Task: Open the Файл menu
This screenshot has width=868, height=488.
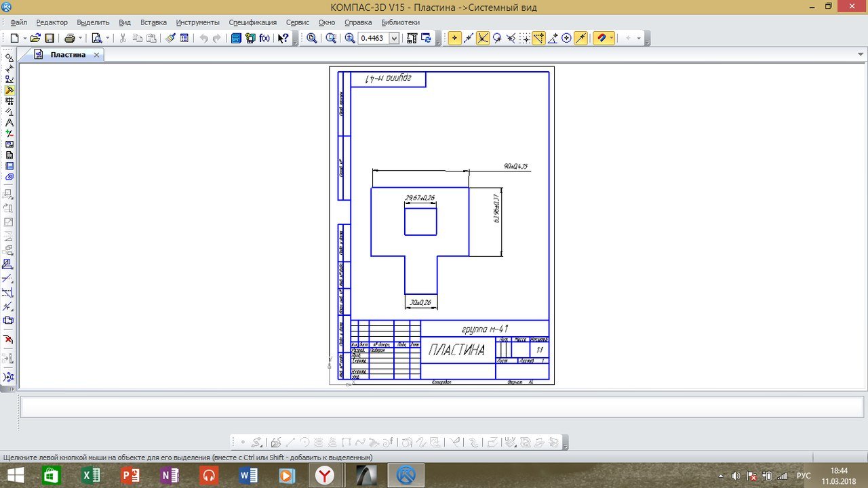Action: tap(18, 22)
